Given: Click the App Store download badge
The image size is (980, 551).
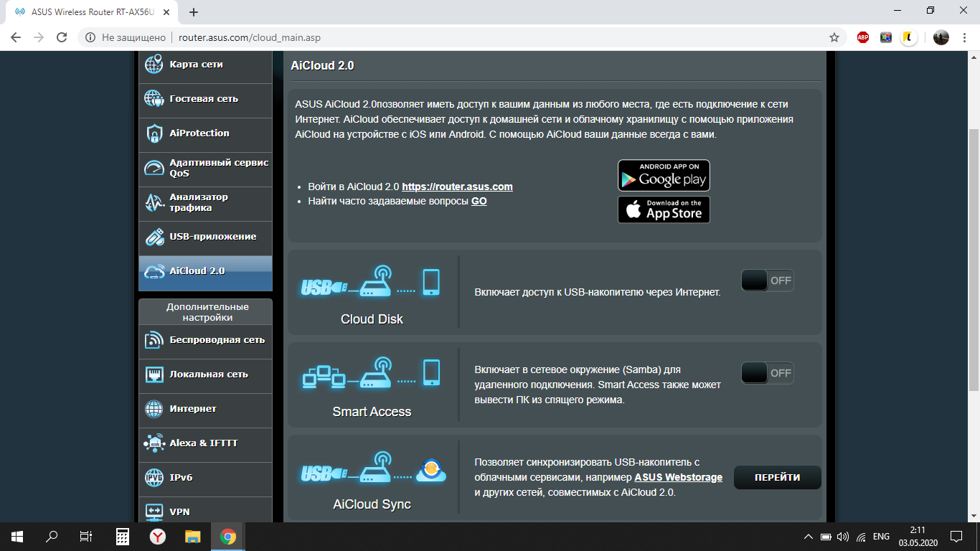Looking at the screenshot, I should (x=664, y=209).
